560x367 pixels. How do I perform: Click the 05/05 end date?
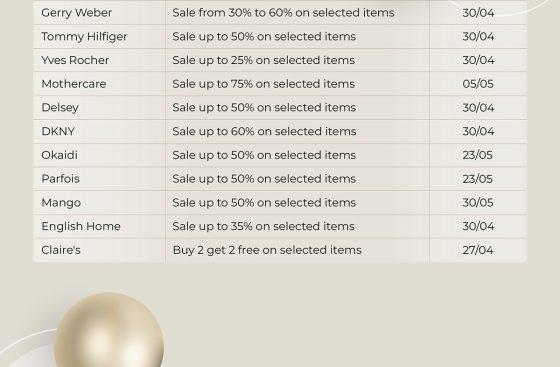[x=478, y=84]
